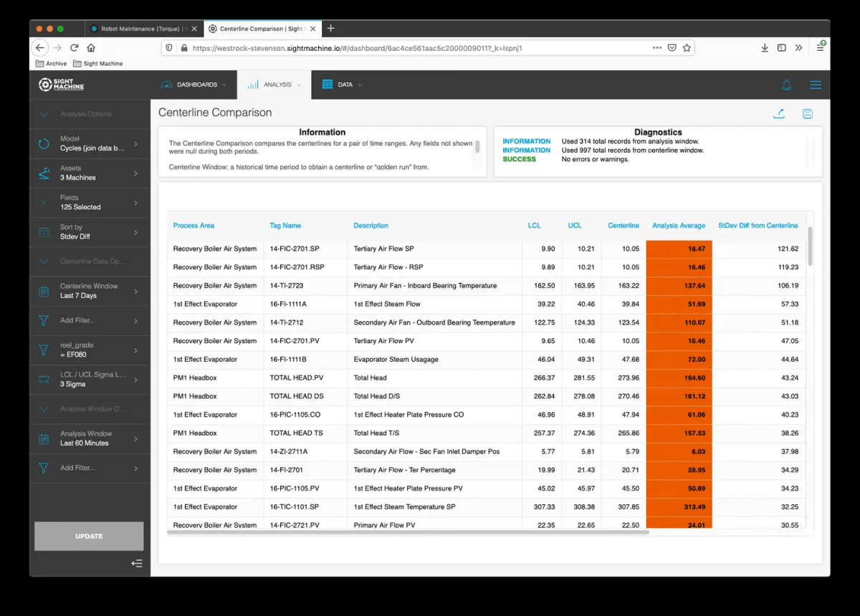860x616 pixels.
Task: Collapse the Analysis Options section
Action: tap(90, 114)
